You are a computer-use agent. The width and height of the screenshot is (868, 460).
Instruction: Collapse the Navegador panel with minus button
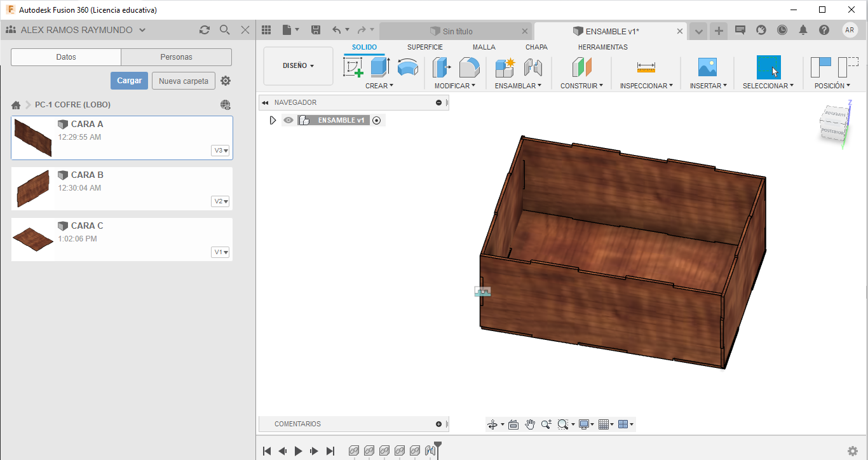click(438, 103)
